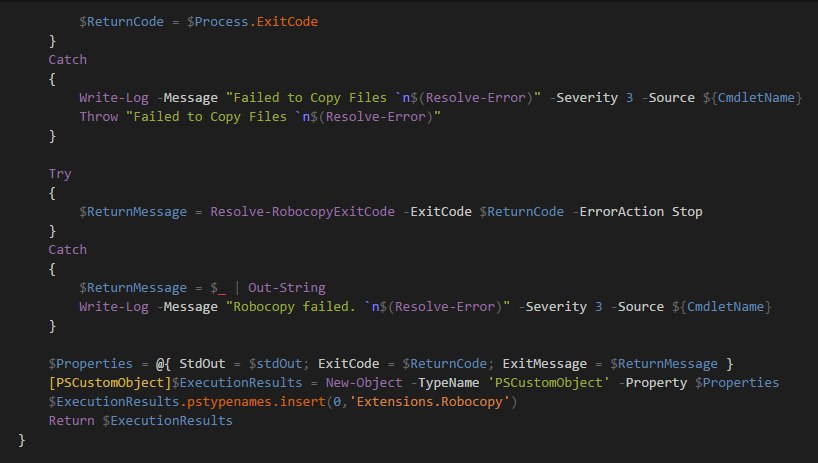Click $ExecutionResults on the Return line
818x463 pixels.
click(167, 420)
